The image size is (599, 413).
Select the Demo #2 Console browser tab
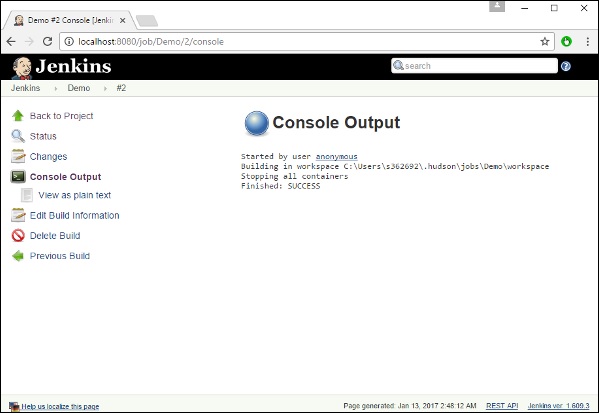point(70,20)
